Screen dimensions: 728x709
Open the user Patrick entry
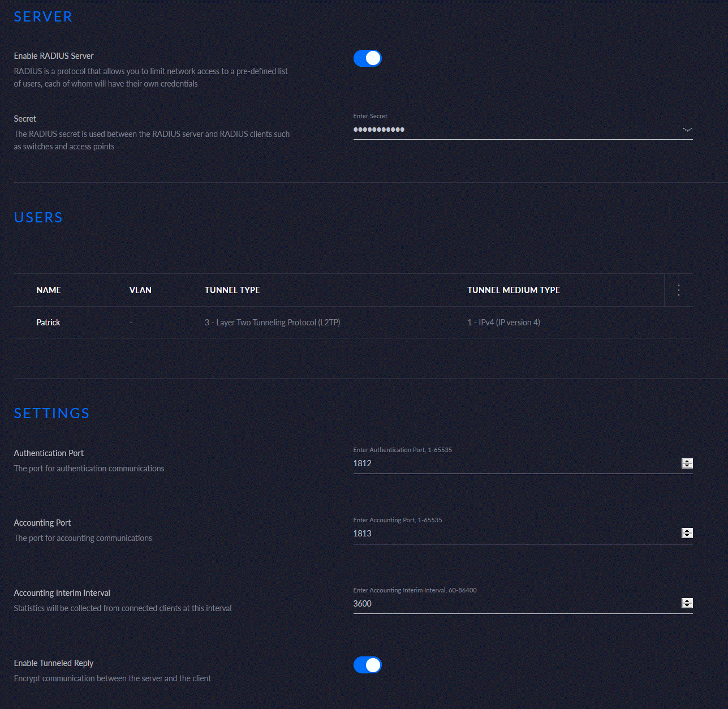tap(49, 323)
